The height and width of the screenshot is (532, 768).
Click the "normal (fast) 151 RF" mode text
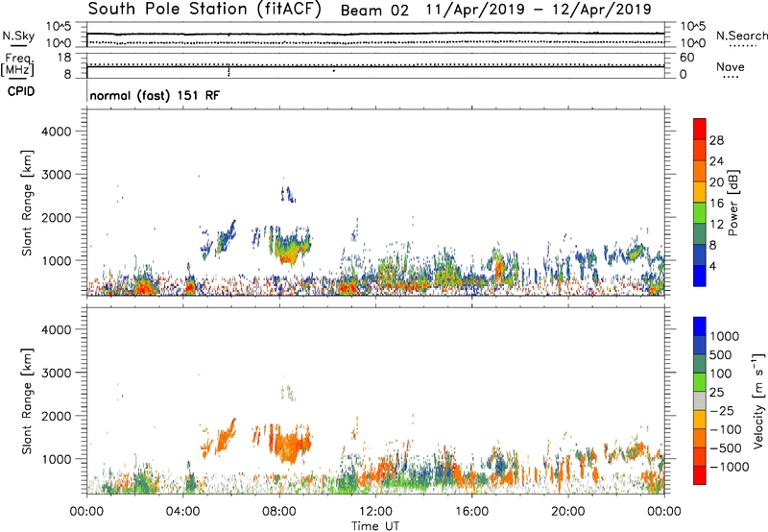(x=155, y=95)
